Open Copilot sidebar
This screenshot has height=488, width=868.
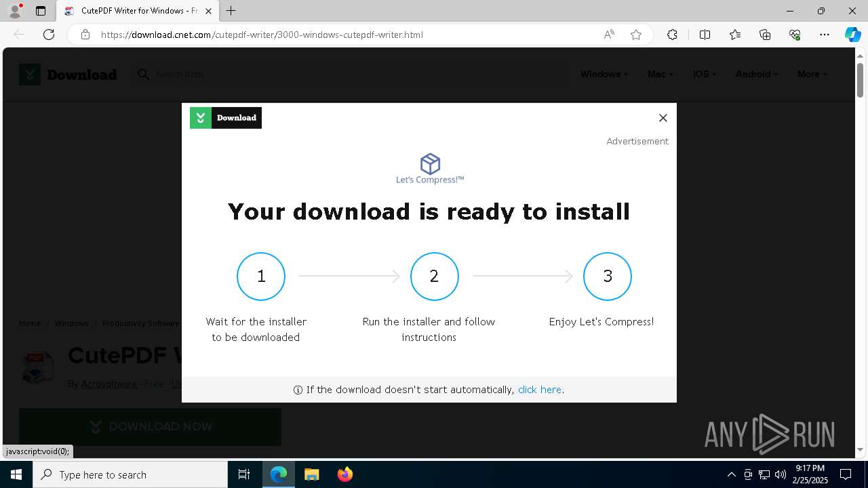tap(852, 35)
